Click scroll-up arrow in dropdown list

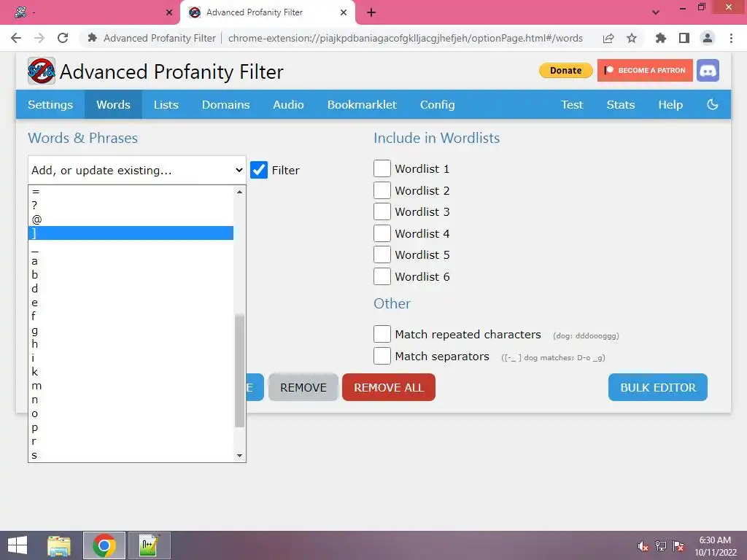point(239,192)
